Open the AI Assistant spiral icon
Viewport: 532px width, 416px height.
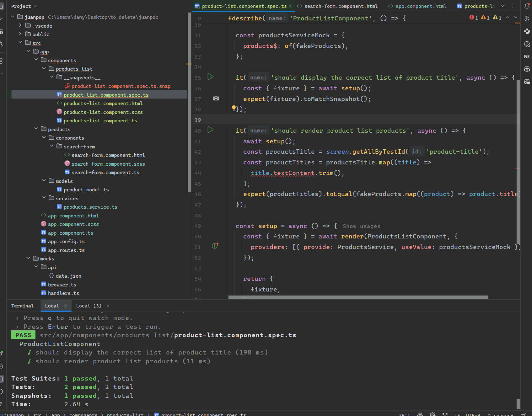coord(527,19)
